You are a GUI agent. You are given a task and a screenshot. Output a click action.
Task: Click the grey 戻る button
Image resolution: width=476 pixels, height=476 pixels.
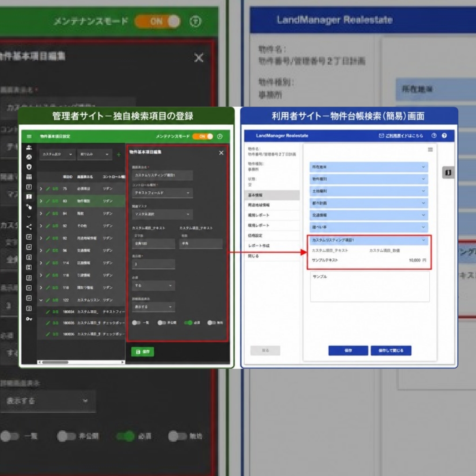point(265,350)
